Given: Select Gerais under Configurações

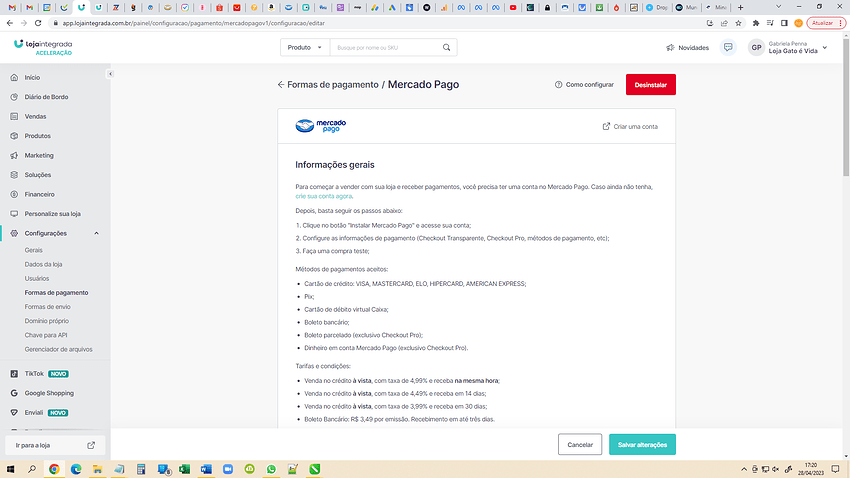Looking at the screenshot, I should click(33, 250).
